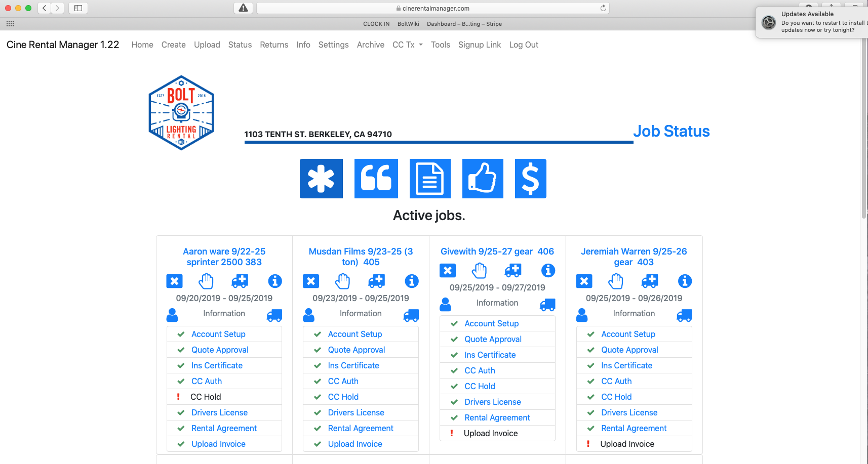
Task: Click the Safari address bar
Action: (433, 8)
